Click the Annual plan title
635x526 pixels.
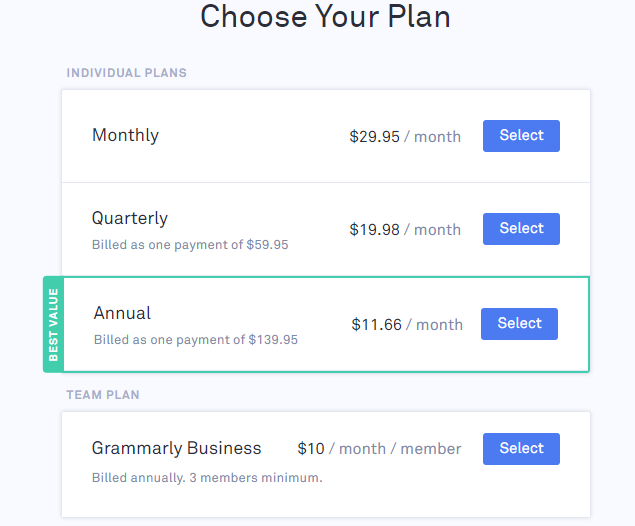click(x=122, y=313)
